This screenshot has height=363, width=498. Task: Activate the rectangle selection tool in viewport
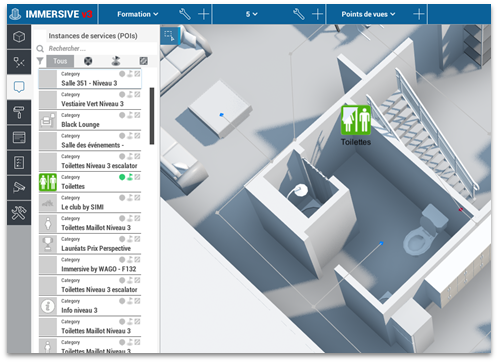point(170,36)
